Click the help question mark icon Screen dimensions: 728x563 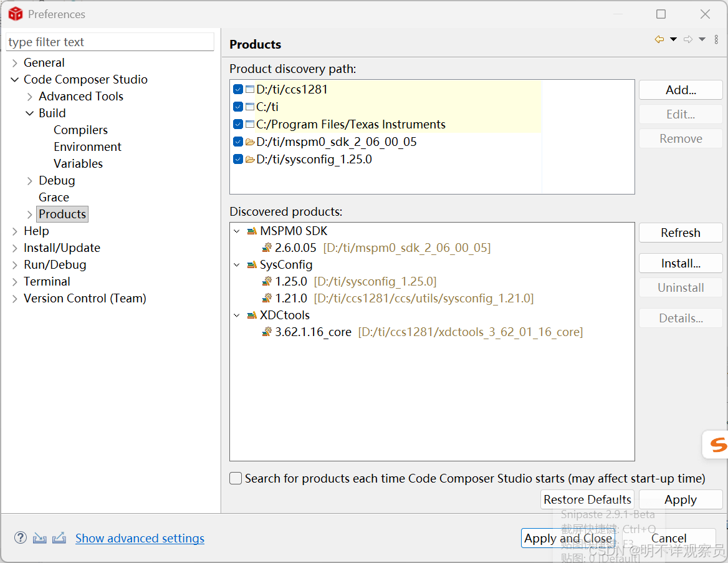click(21, 537)
